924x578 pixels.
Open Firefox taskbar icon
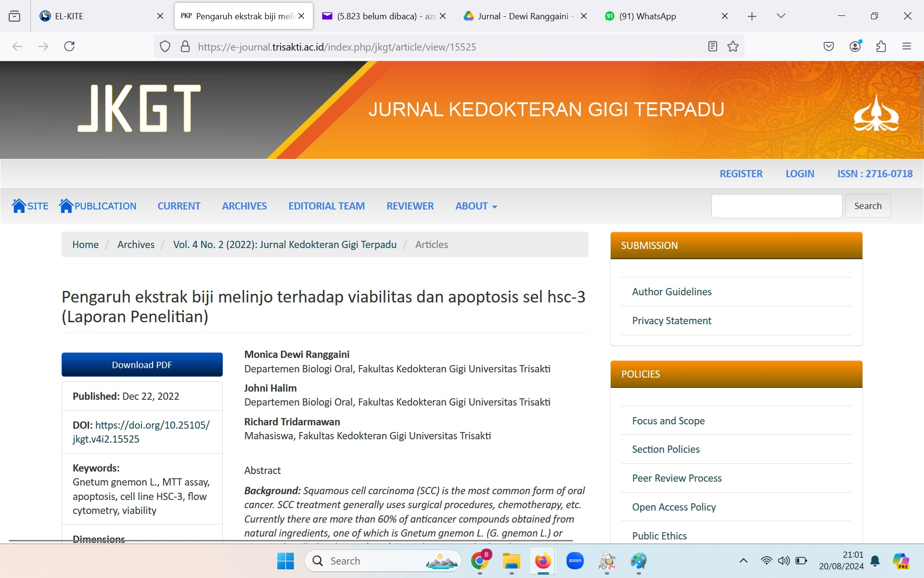(543, 561)
